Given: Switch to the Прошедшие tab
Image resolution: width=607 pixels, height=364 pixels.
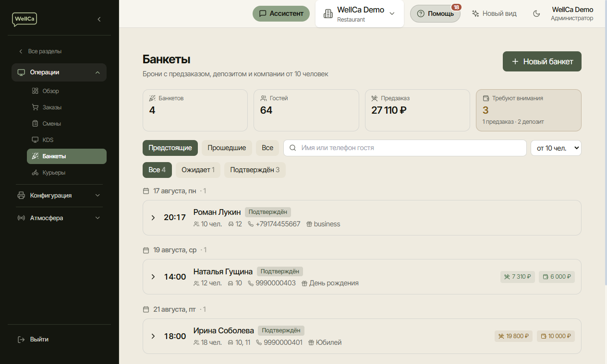Looking at the screenshot, I should pyautogui.click(x=227, y=148).
